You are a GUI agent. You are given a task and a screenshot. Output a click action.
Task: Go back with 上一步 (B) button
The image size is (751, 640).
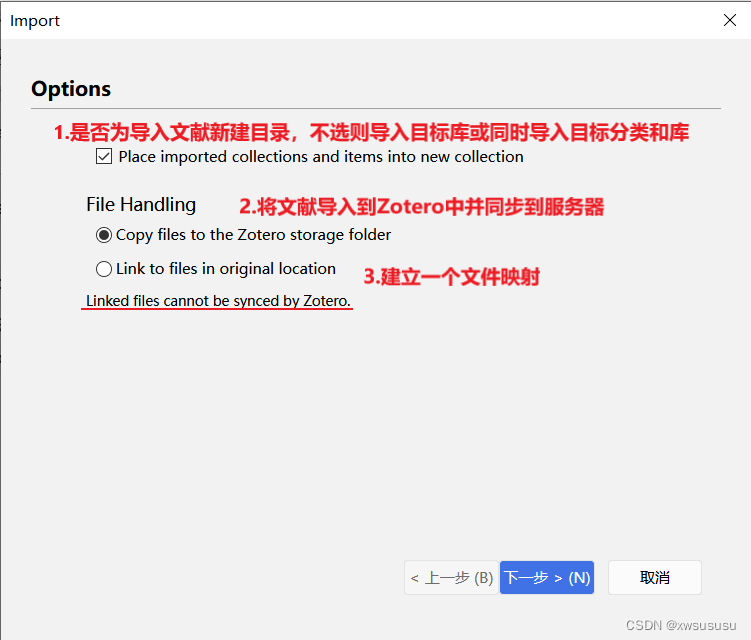click(x=451, y=577)
